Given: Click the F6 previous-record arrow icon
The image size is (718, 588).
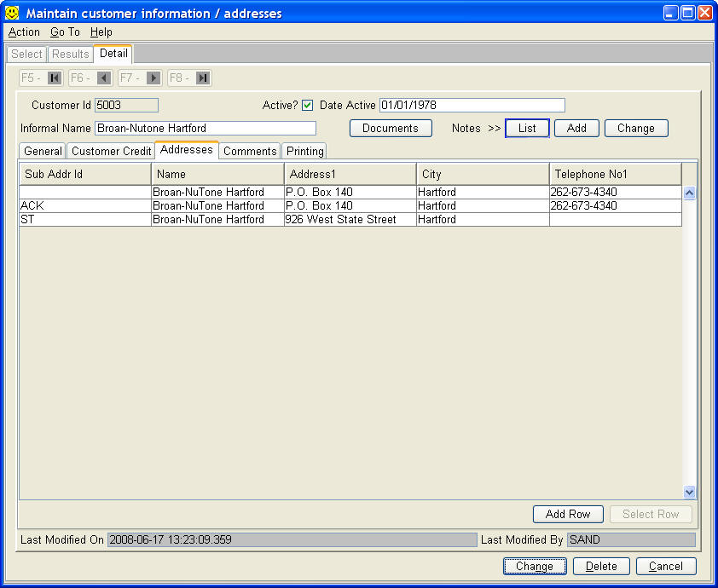Looking at the screenshot, I should pos(104,78).
